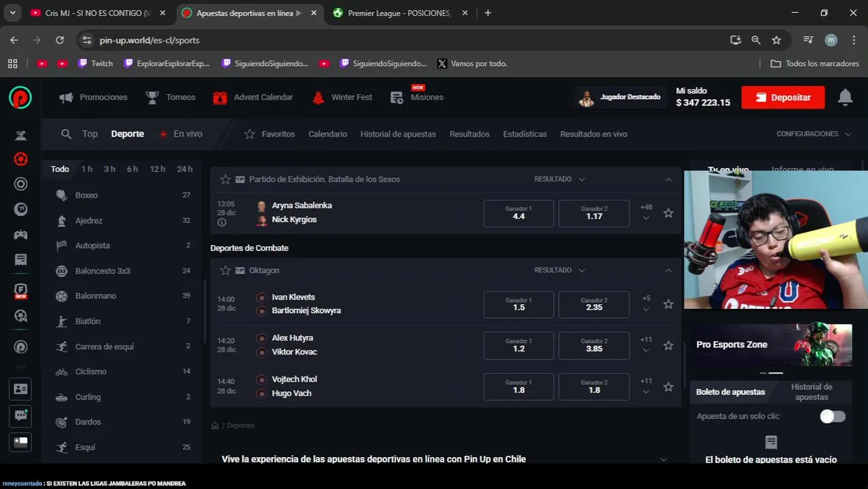Screen dimensions: 868x489
Task: Open the Top tab
Action: coord(90,134)
